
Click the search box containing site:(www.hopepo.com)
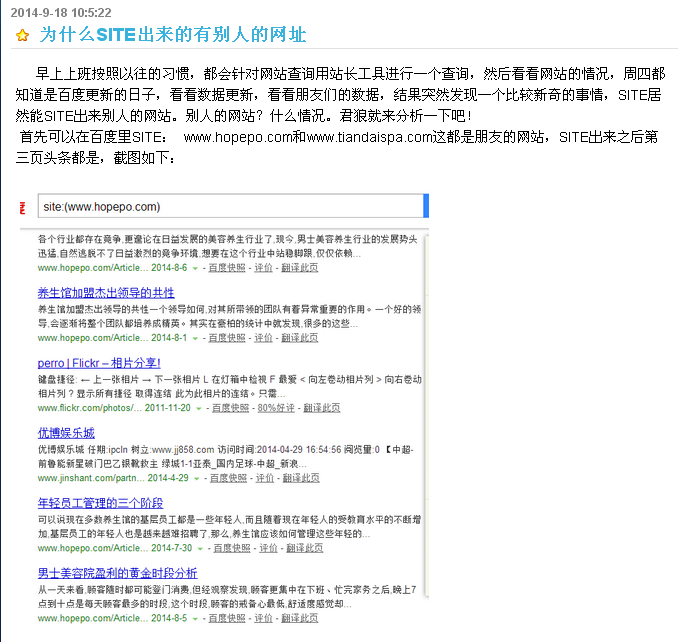[x=231, y=206]
